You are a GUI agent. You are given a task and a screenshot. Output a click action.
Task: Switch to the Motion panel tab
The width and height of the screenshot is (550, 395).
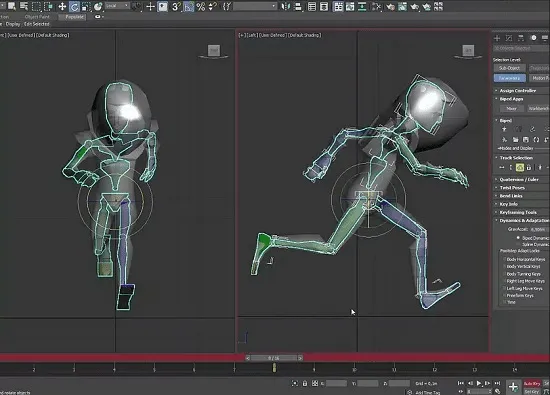tap(533, 38)
